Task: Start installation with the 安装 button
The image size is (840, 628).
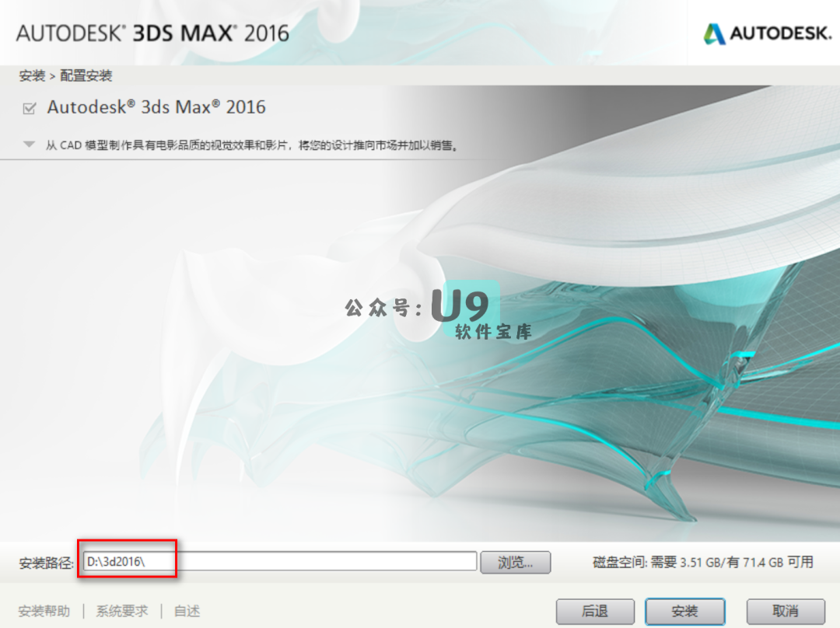Action: tap(684, 611)
